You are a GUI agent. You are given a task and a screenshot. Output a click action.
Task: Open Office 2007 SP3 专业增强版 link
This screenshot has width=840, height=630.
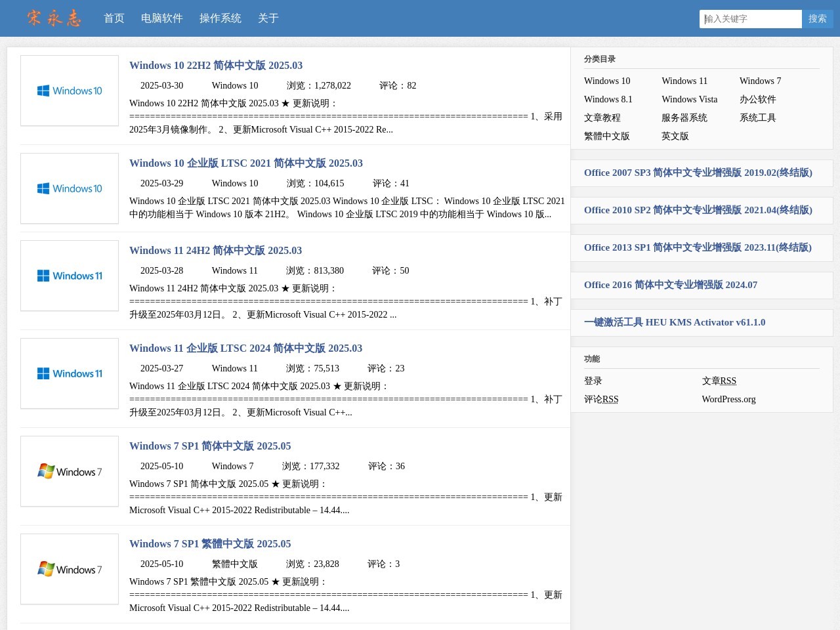(x=698, y=173)
